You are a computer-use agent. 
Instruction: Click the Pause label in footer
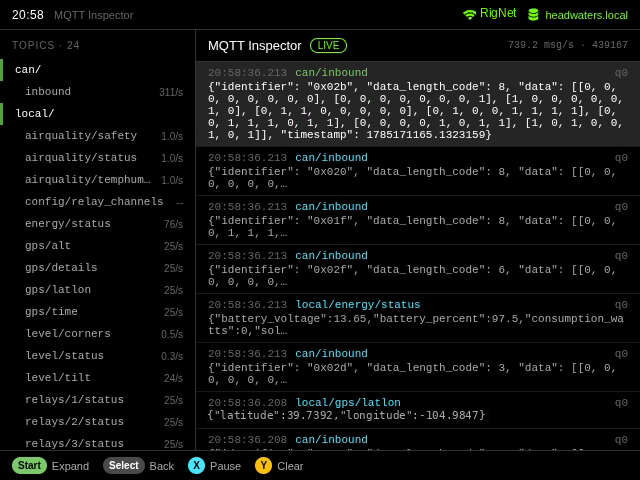click(225, 466)
